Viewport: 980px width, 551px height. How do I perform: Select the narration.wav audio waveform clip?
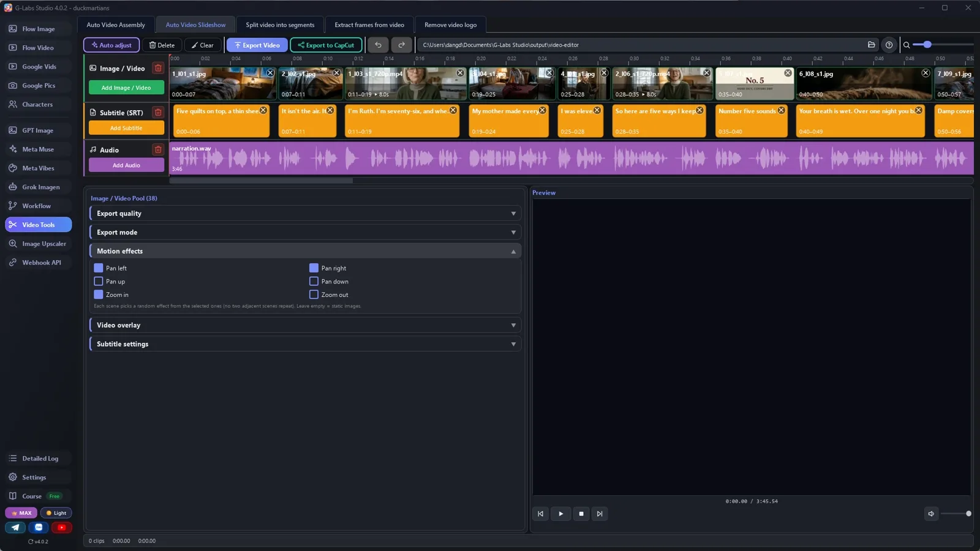(571, 159)
